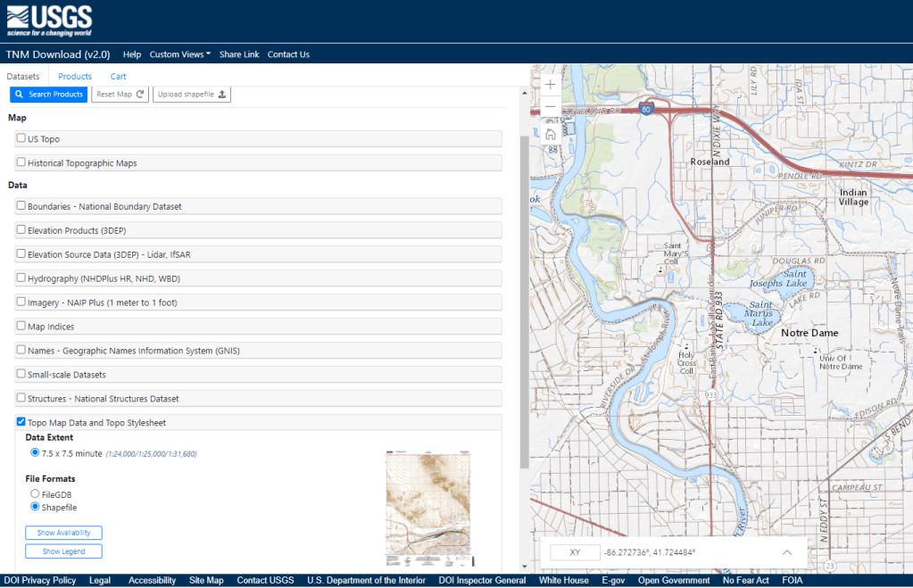Click the Search Products magnifier button
The image size is (913, 588).
point(49,95)
